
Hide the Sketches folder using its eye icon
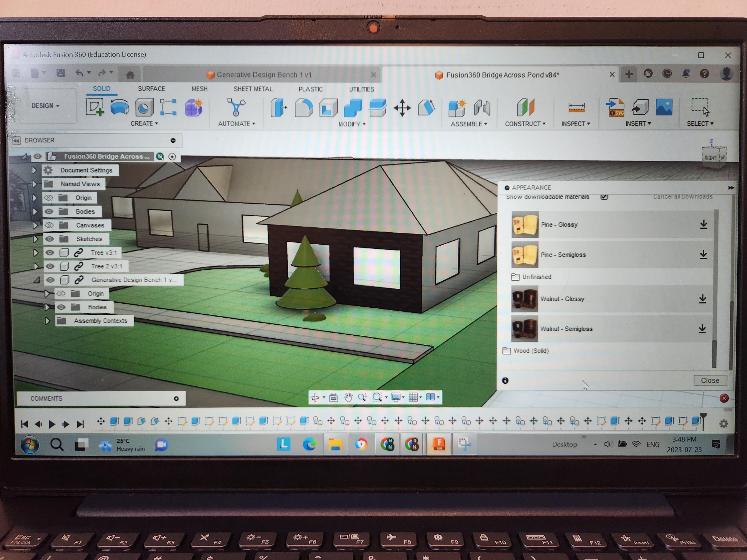coord(50,239)
